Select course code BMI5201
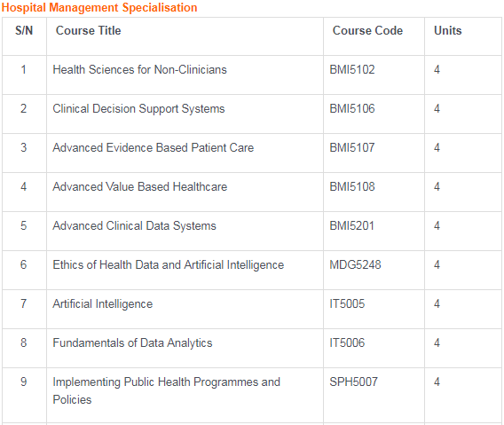504x425 pixels. point(352,226)
